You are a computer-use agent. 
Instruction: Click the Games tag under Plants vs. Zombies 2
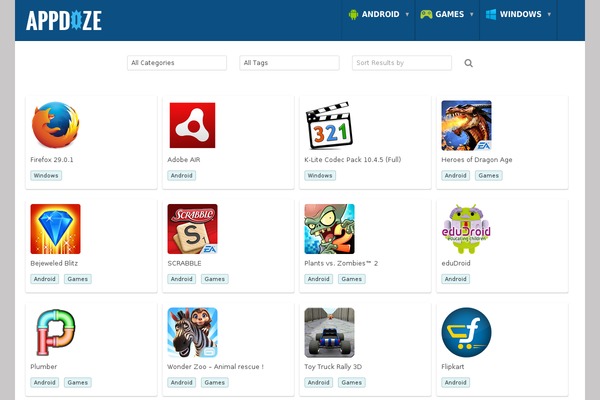352,279
